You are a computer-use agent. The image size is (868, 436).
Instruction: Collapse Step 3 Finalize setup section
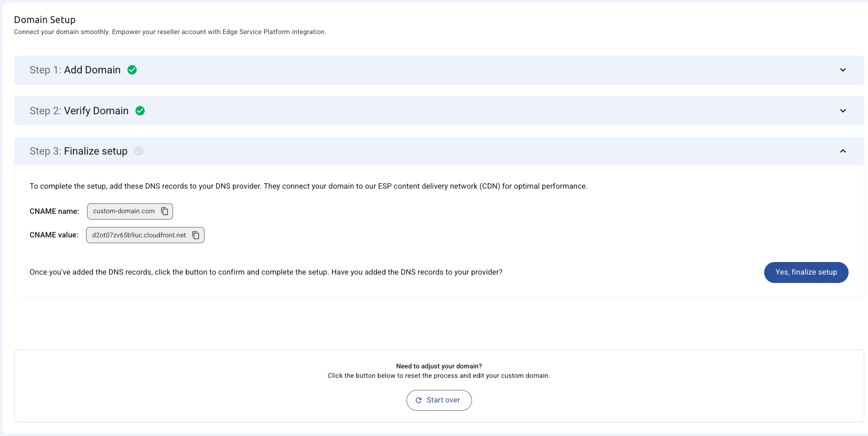click(843, 151)
